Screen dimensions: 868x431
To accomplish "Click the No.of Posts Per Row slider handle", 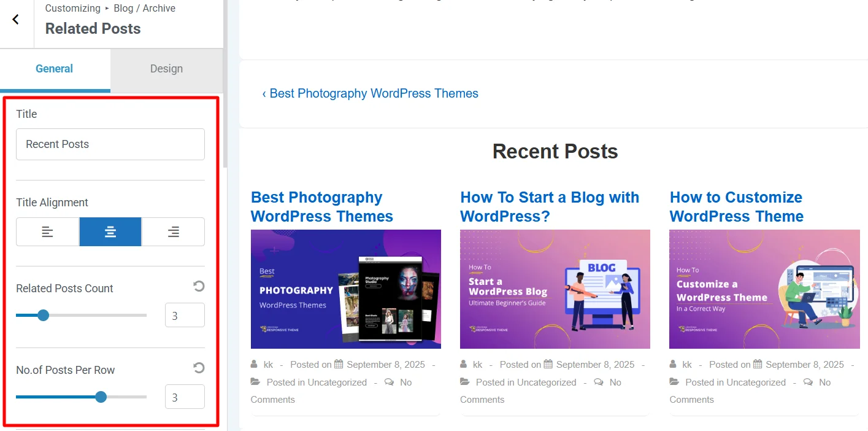I will pyautogui.click(x=101, y=397).
